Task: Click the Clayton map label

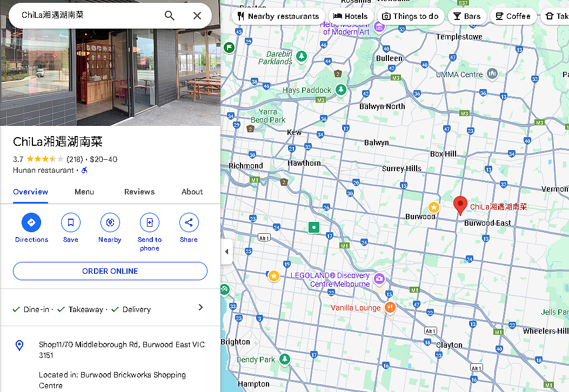Action: [449, 345]
